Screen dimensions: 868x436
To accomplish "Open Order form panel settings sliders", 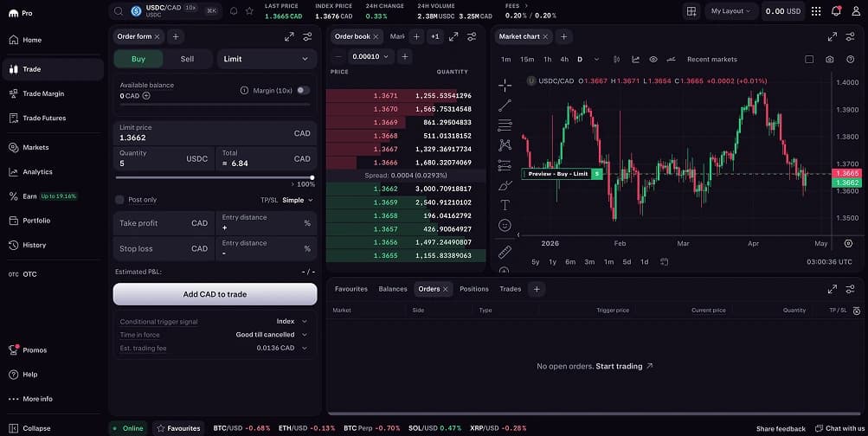I will pyautogui.click(x=307, y=36).
